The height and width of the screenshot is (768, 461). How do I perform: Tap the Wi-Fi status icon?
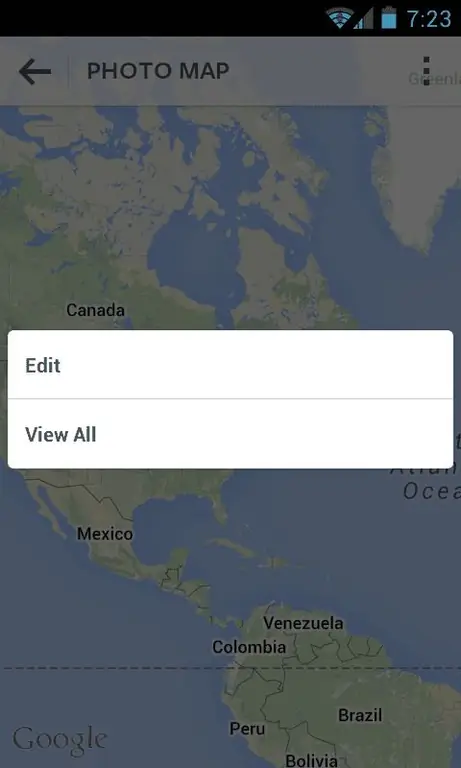click(x=339, y=18)
